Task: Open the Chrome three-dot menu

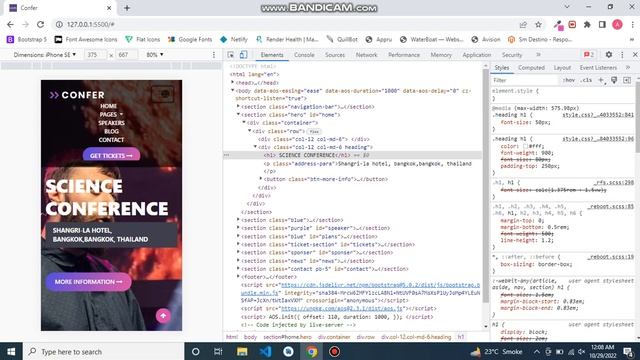Action: click(632, 24)
